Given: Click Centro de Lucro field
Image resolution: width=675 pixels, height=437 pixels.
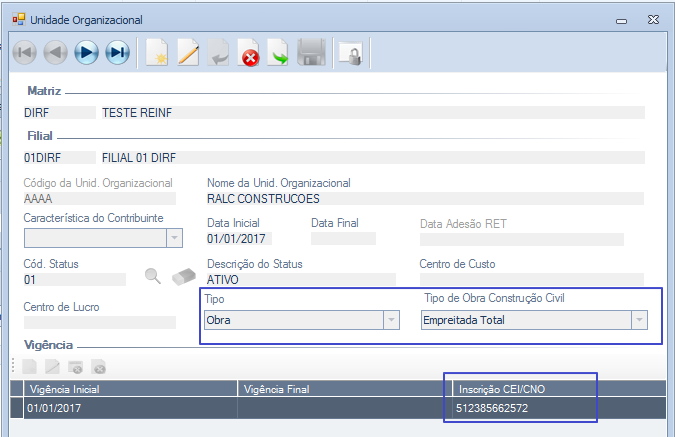Looking at the screenshot, I should click(99, 322).
